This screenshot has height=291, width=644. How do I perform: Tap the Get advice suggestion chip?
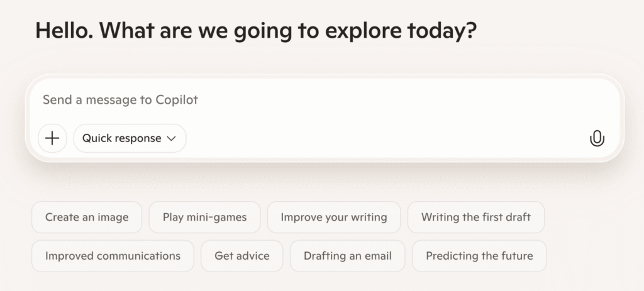point(241,256)
